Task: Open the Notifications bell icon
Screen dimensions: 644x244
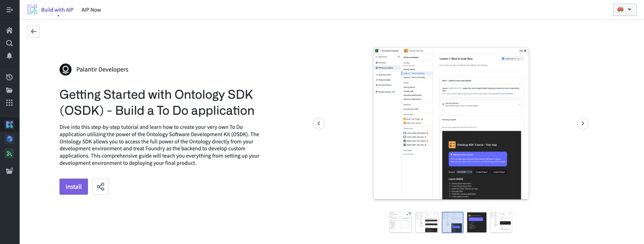Action: [x=9, y=56]
